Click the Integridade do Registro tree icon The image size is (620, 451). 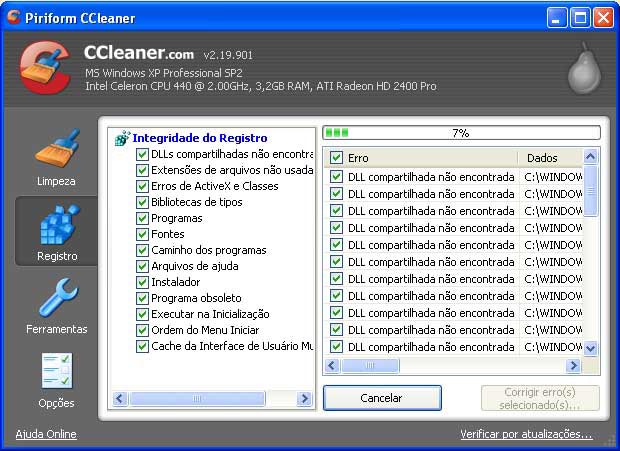(x=123, y=138)
